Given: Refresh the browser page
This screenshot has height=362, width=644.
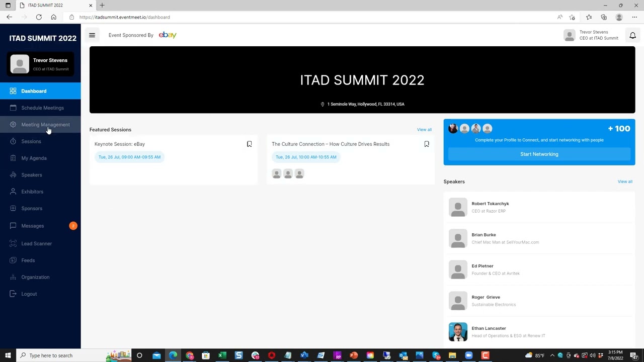Looking at the screenshot, I should 39,17.
